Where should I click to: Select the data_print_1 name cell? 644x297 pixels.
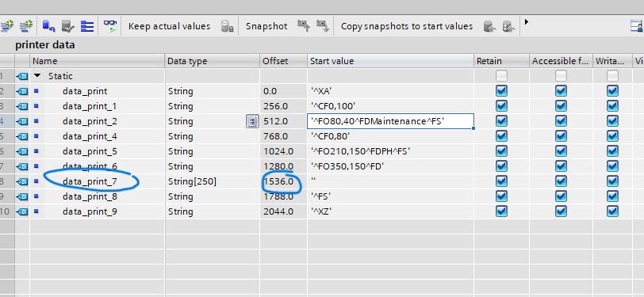coord(90,106)
